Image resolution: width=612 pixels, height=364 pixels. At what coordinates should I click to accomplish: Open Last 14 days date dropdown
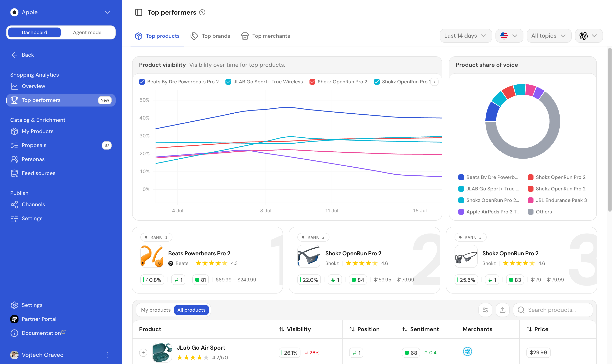click(x=465, y=36)
